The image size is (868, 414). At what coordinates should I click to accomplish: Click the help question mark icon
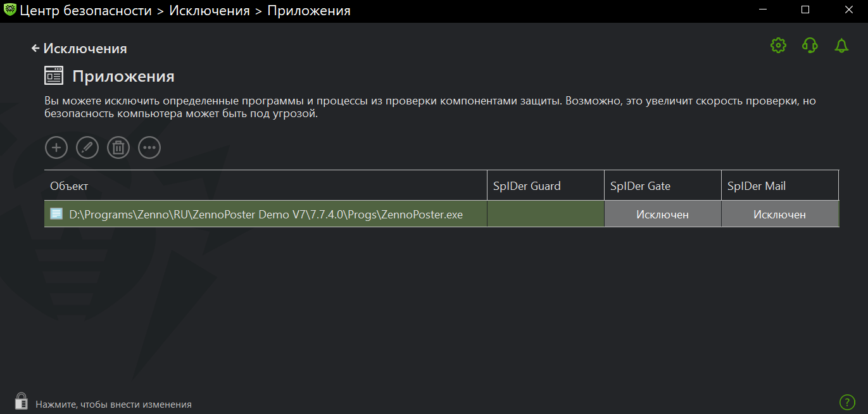[x=847, y=402]
